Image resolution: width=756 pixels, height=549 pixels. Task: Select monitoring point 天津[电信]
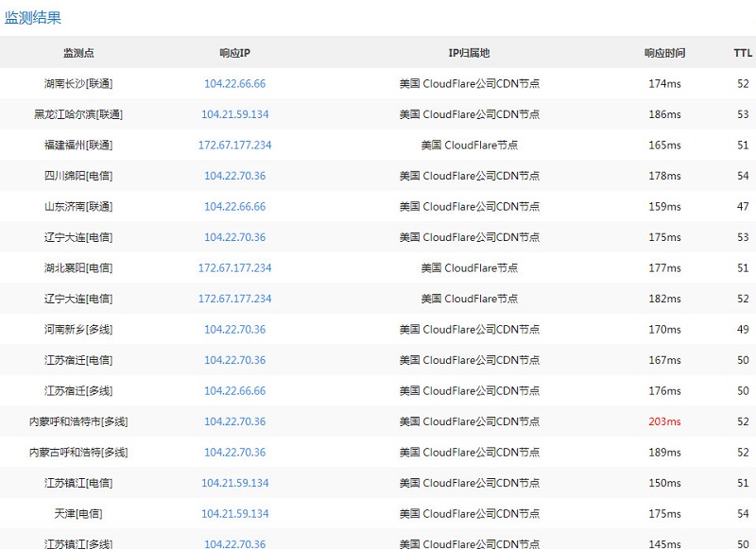[x=78, y=514]
